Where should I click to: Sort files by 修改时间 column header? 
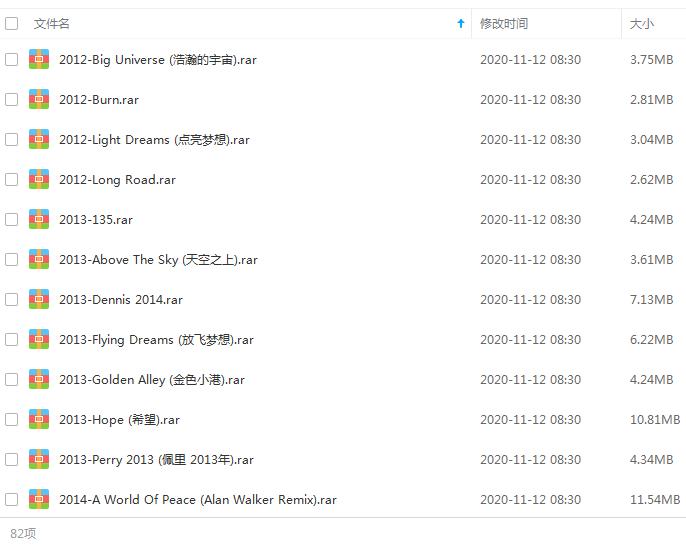click(x=504, y=24)
